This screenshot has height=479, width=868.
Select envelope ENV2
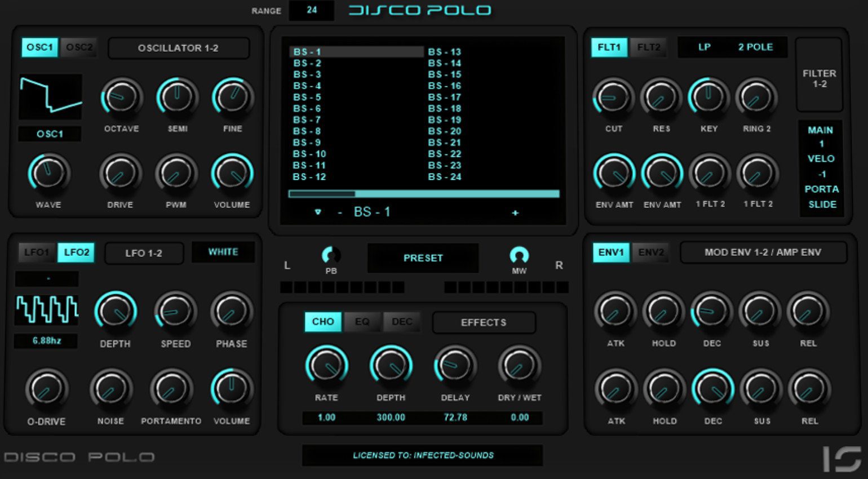click(x=651, y=252)
